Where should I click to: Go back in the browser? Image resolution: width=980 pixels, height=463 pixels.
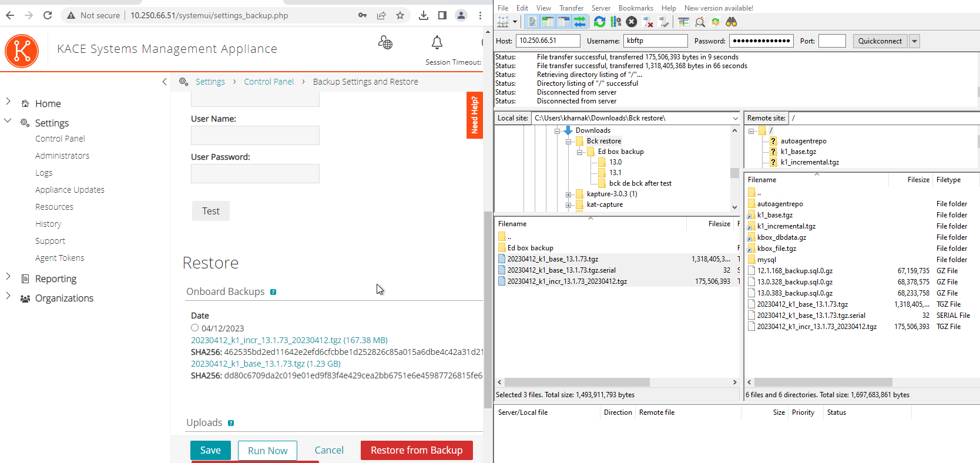[10, 15]
